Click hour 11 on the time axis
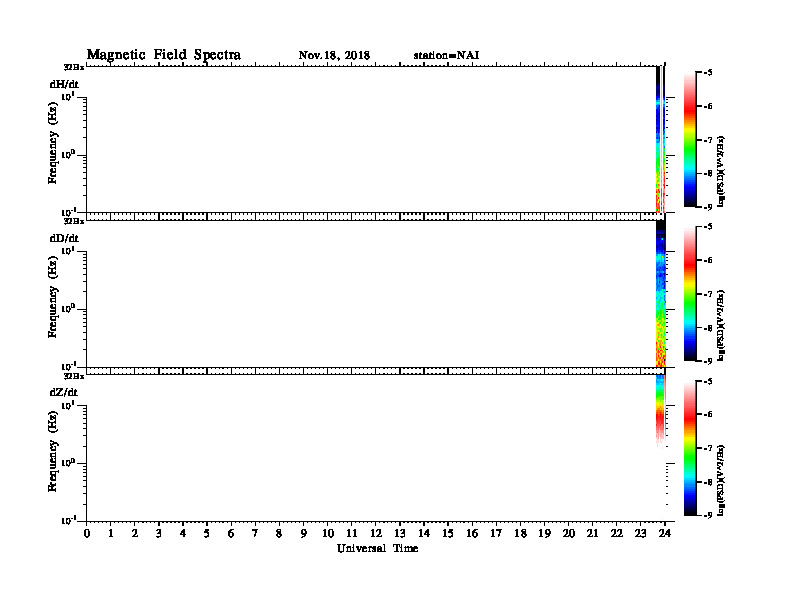Image resolution: width=792 pixels, height=612 pixels. tap(352, 534)
